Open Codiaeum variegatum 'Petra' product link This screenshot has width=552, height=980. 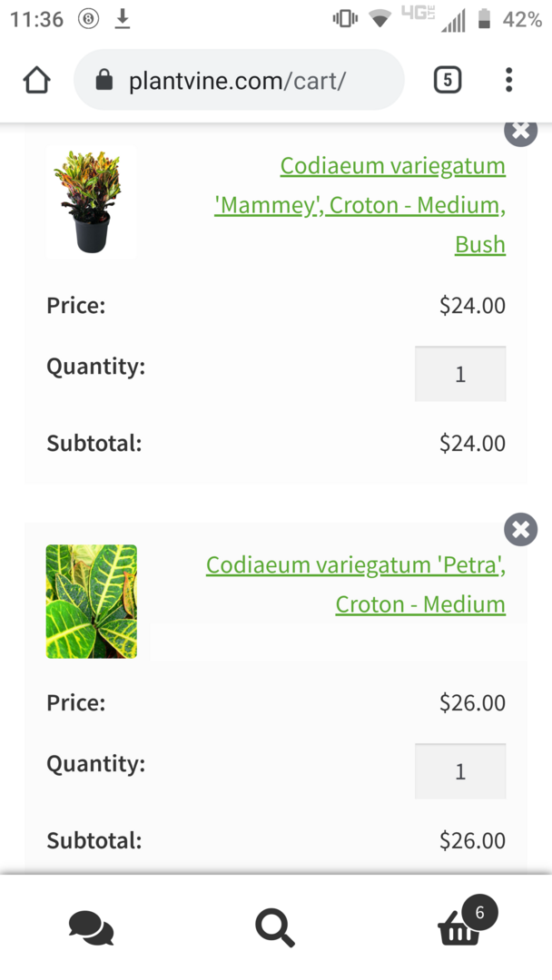pyautogui.click(x=356, y=584)
